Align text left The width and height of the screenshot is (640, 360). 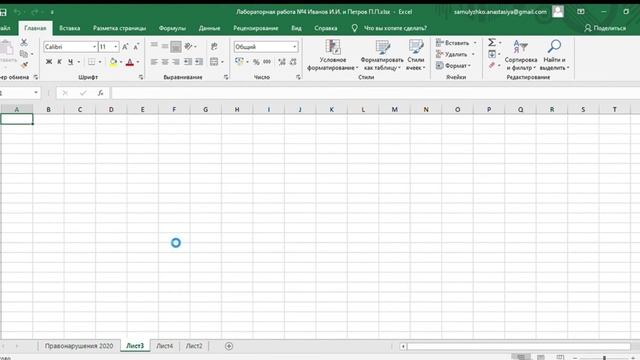pos(154,62)
